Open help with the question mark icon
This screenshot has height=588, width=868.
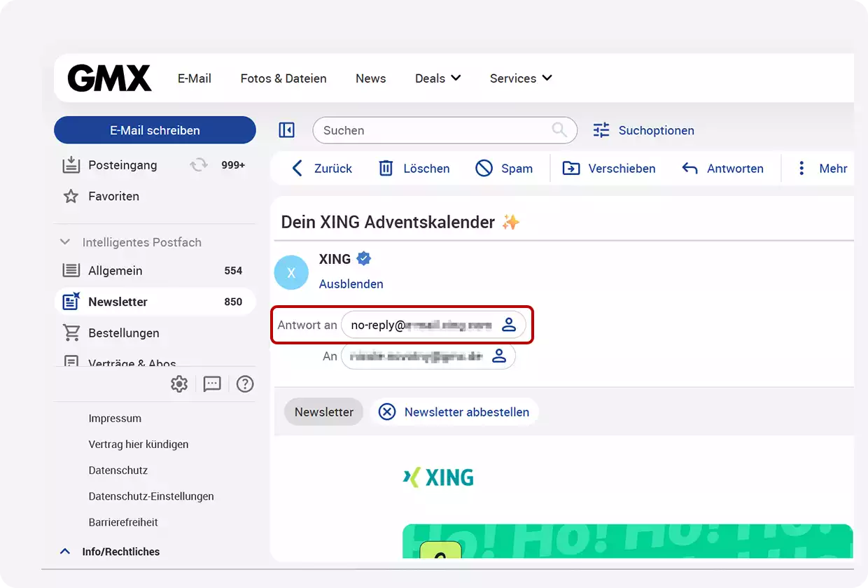(244, 384)
